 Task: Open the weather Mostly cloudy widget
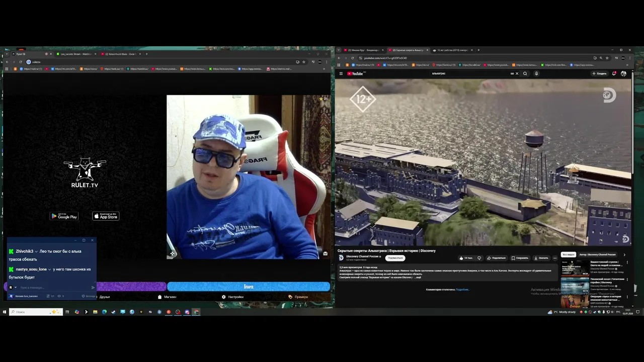tap(561, 312)
